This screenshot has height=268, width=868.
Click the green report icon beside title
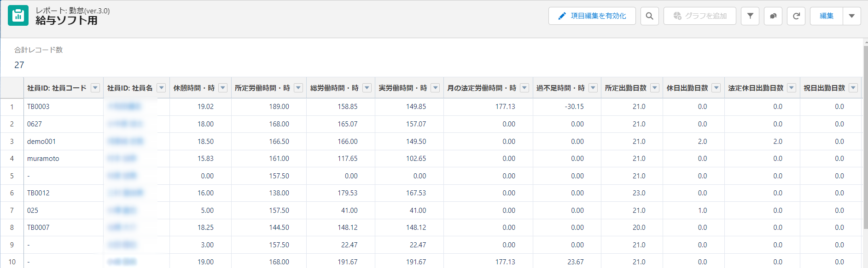pyautogui.click(x=18, y=16)
